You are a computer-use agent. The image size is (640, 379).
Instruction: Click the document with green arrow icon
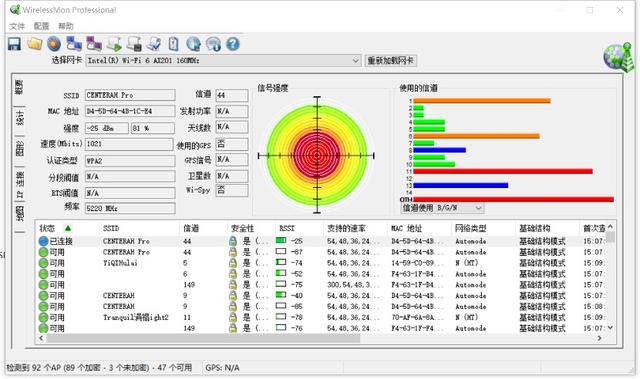click(x=114, y=44)
